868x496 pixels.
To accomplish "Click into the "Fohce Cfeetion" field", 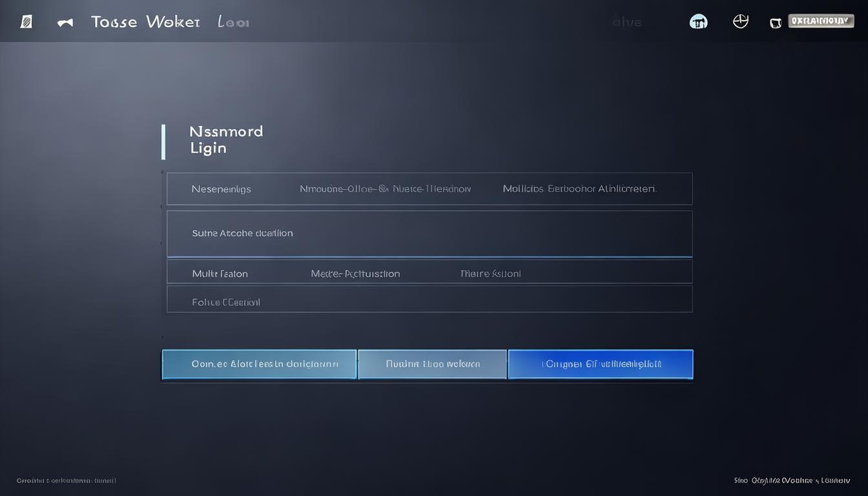I will point(429,302).
